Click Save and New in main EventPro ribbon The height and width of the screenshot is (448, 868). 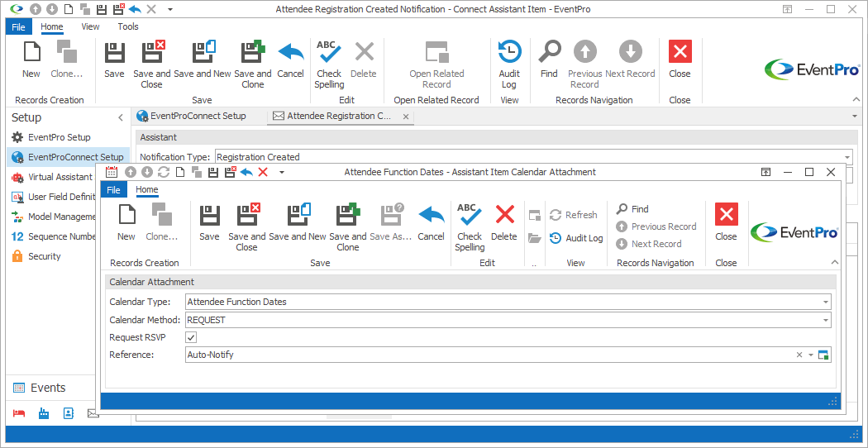[x=203, y=60]
